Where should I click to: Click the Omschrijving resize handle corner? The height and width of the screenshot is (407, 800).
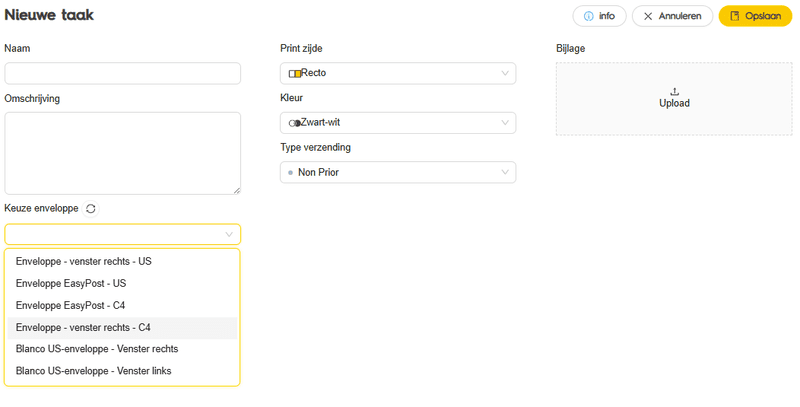pyautogui.click(x=237, y=191)
